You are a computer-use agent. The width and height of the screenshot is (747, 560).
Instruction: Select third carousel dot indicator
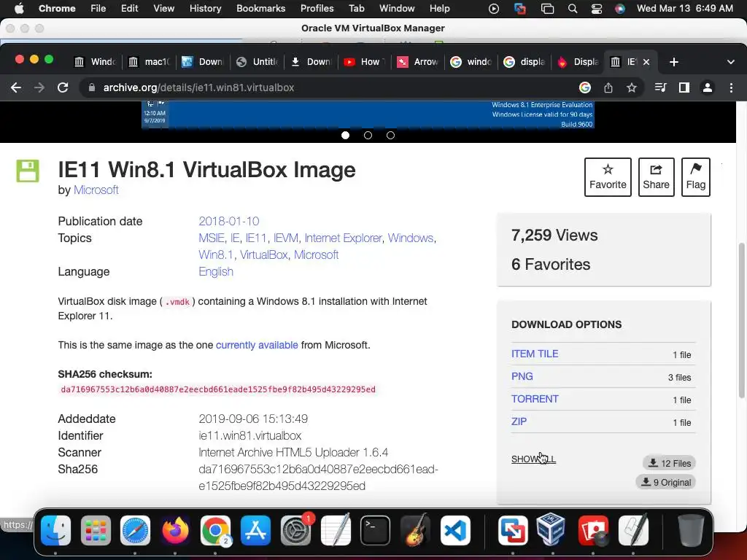pyautogui.click(x=390, y=135)
